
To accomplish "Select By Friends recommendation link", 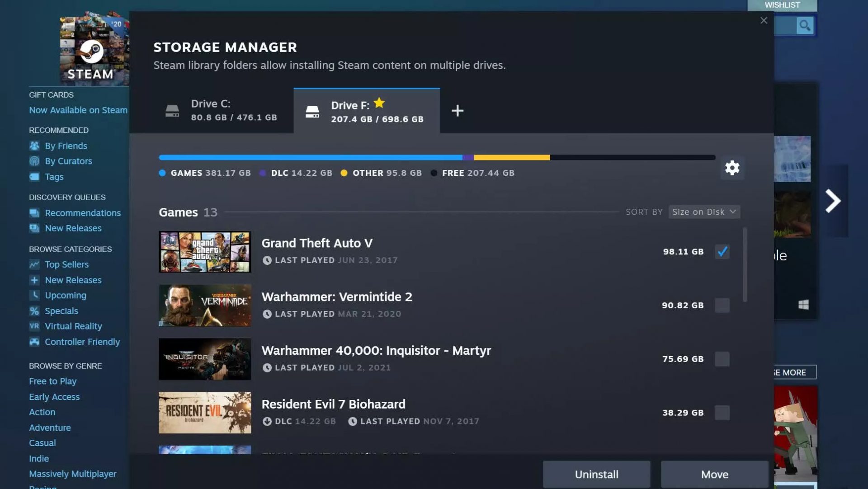I will [x=66, y=146].
